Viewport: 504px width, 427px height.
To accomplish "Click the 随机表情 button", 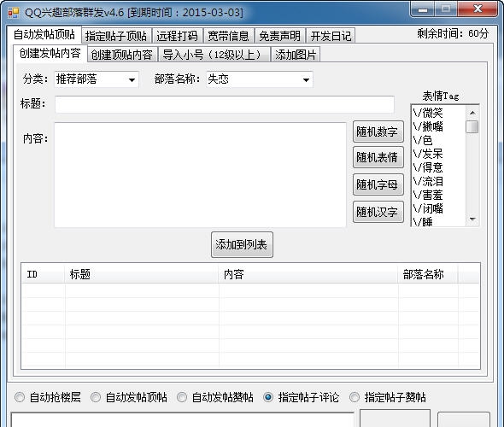I will click(378, 157).
